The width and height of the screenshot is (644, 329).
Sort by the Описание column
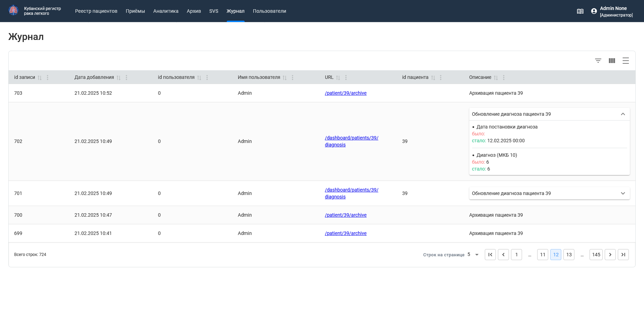tap(496, 78)
